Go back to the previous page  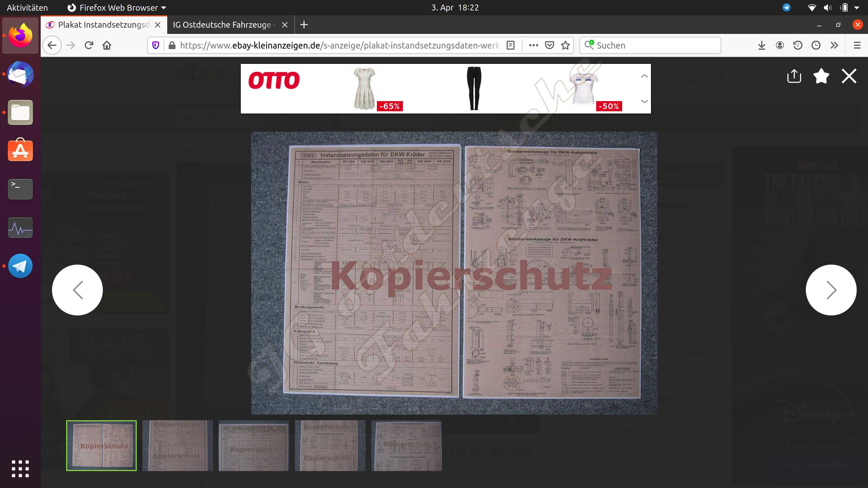pyautogui.click(x=52, y=45)
